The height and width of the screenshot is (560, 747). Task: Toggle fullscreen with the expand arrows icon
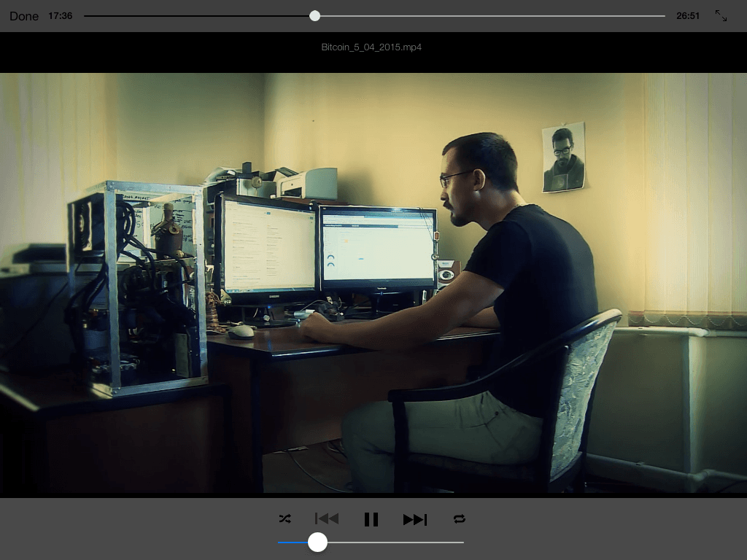721,15
